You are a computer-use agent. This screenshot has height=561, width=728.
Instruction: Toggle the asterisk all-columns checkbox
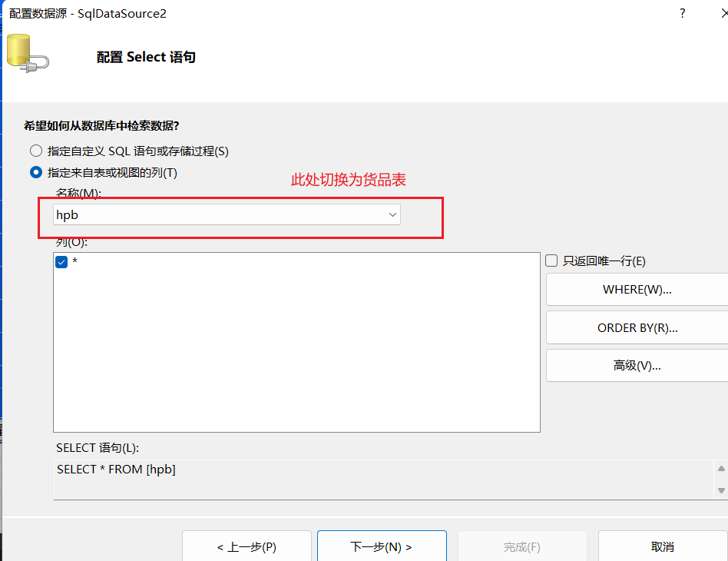click(x=61, y=262)
